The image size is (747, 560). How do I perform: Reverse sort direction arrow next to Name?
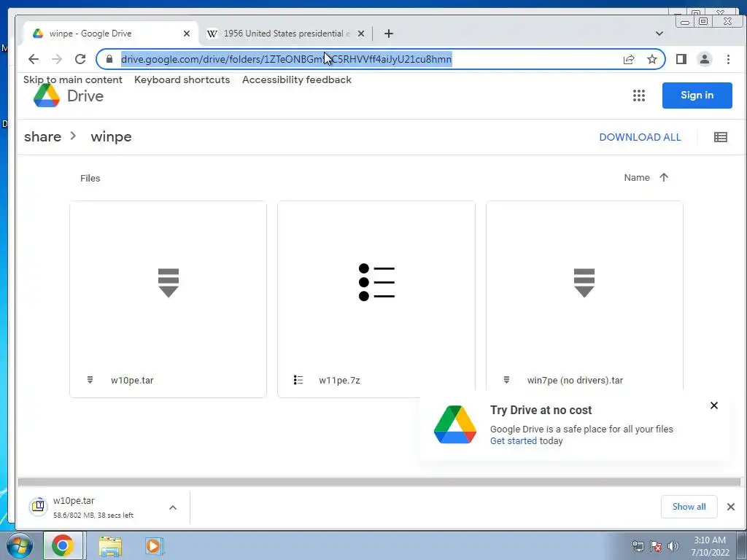pyautogui.click(x=664, y=177)
